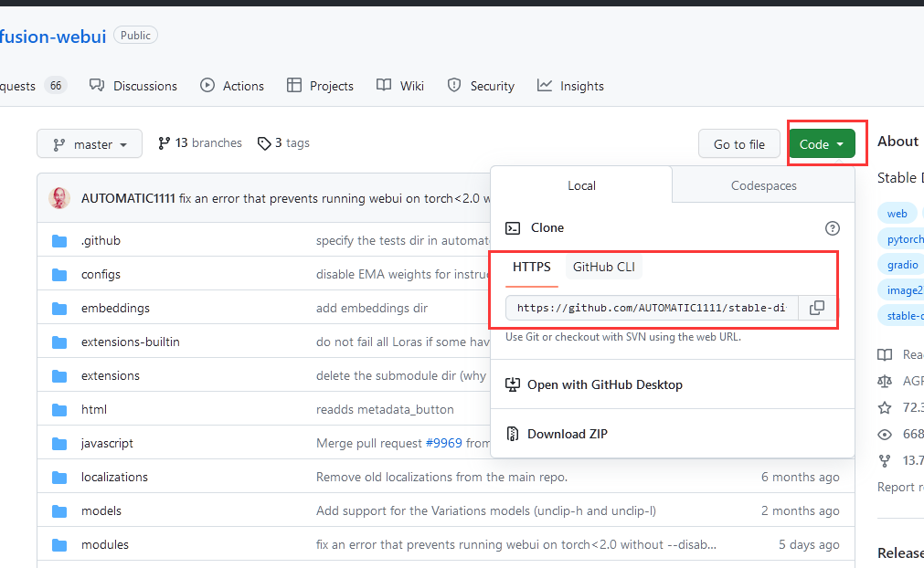Click the .github folder icon

(58, 241)
